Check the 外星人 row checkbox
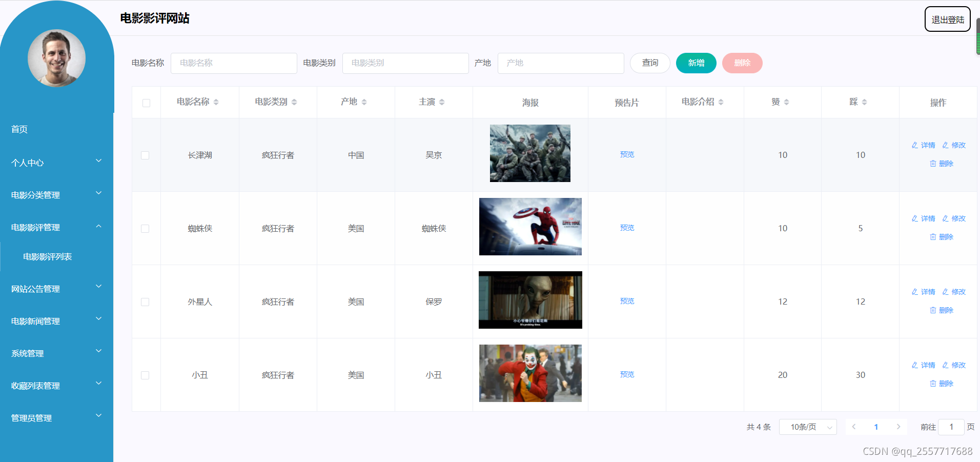This screenshot has height=462, width=980. pyautogui.click(x=145, y=302)
